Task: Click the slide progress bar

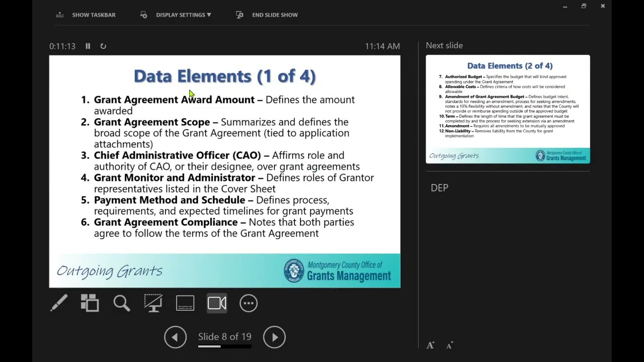Action: (x=224, y=346)
